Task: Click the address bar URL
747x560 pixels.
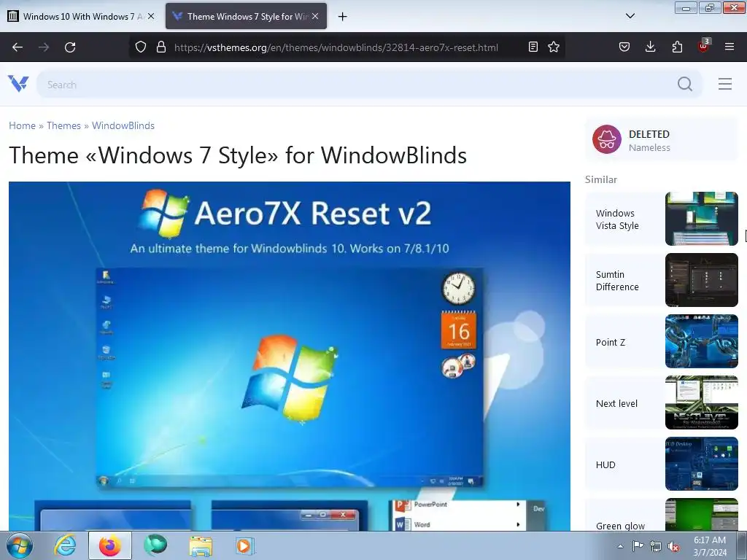Action: (x=336, y=47)
